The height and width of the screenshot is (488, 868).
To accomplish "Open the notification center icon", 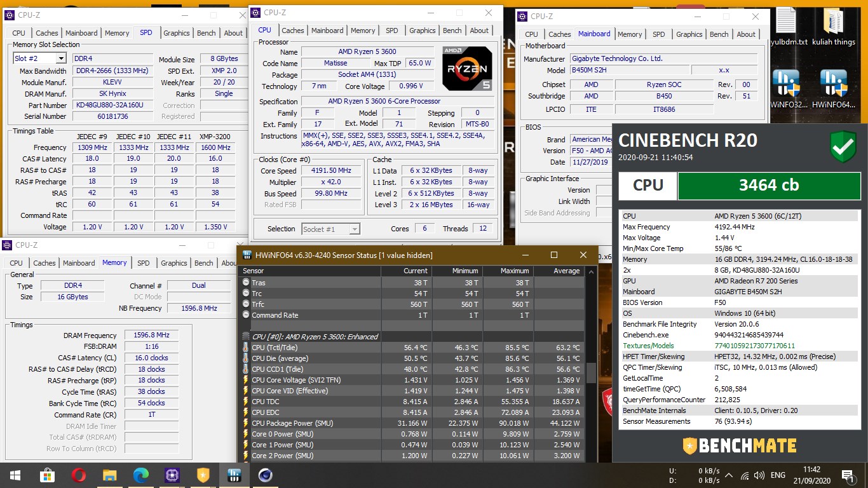I will pos(847,475).
